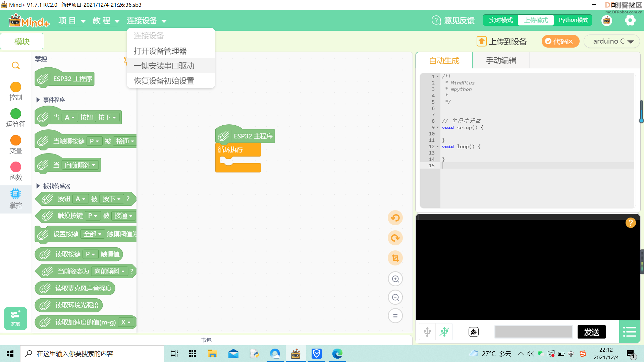Choose 一键安装串口驱动 from the menu
644x362 pixels.
171,66
